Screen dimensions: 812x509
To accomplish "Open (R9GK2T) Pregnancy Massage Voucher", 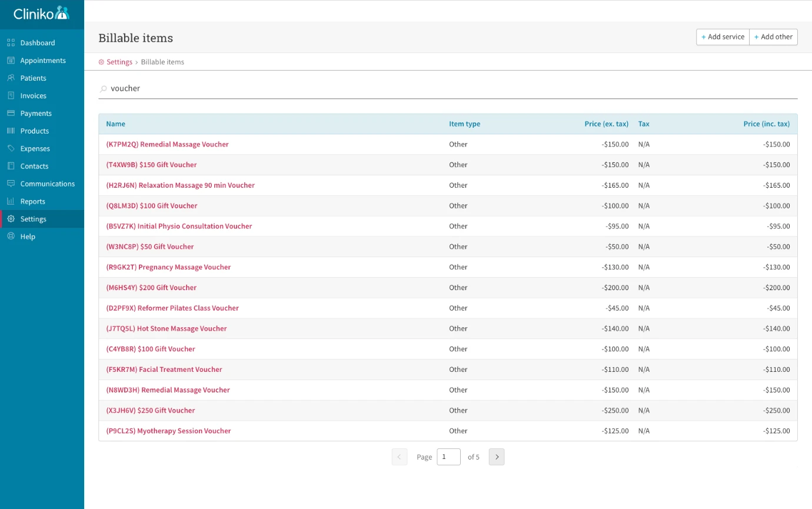I will coord(168,267).
